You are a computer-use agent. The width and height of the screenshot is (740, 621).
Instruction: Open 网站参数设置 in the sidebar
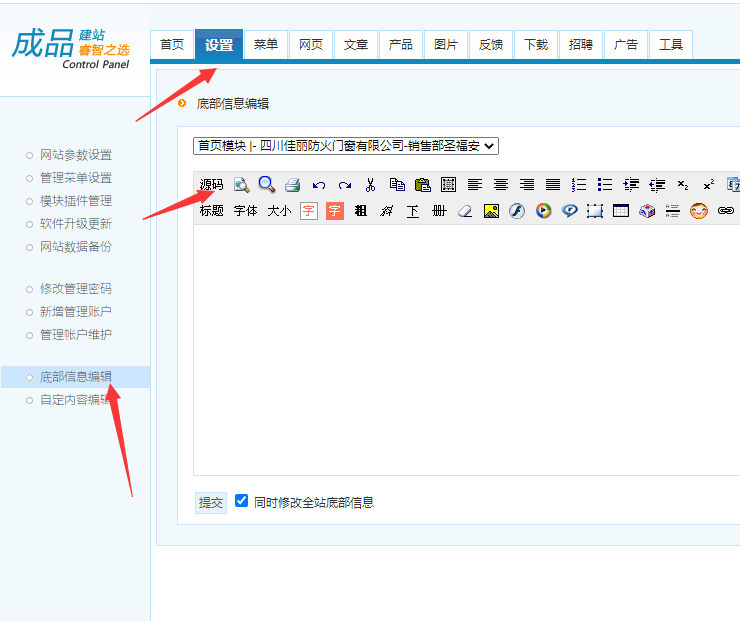click(75, 155)
